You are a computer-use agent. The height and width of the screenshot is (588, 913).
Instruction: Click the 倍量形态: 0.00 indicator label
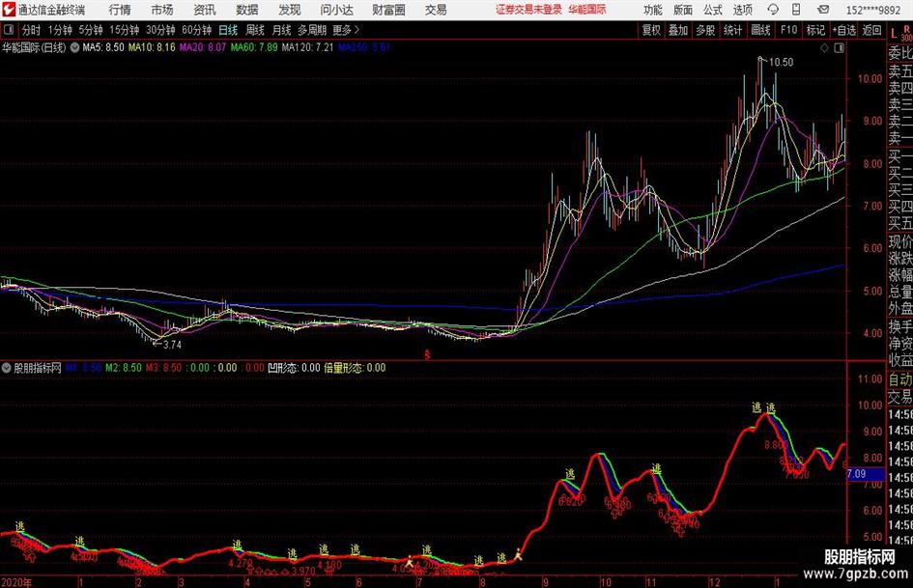pos(355,368)
